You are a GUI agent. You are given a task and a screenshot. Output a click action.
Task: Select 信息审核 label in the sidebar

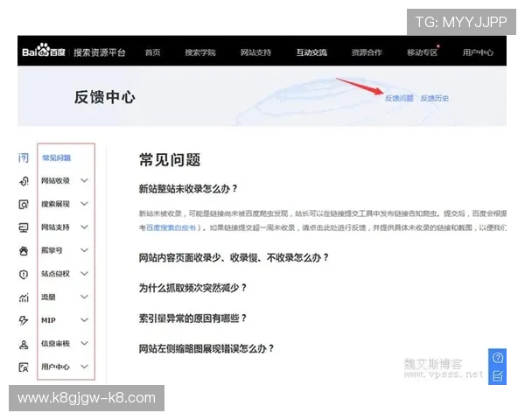(55, 344)
